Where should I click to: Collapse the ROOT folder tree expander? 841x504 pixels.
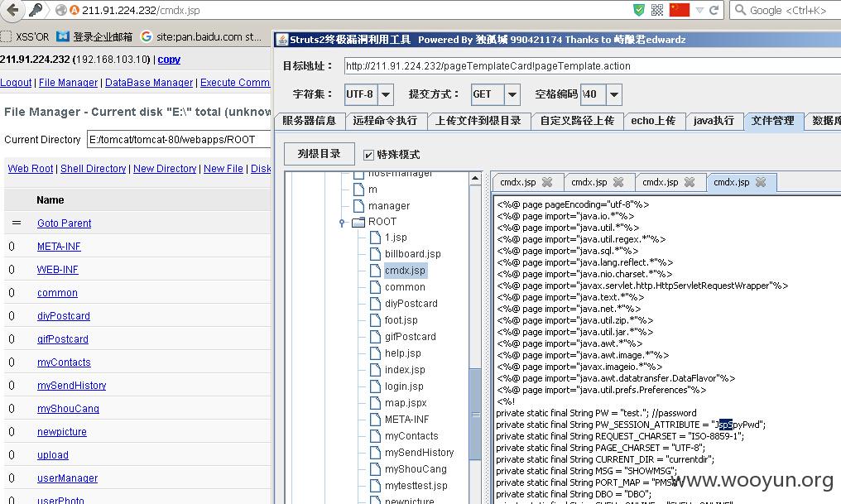click(x=342, y=223)
